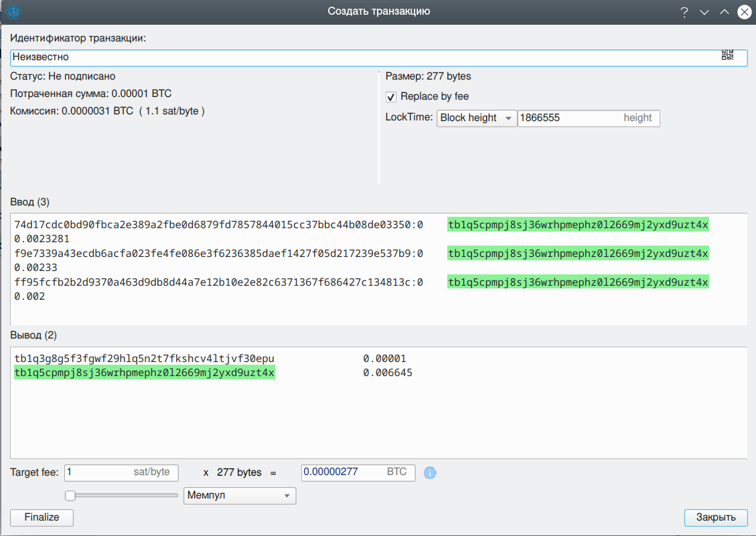Click the Вывод (2) heading
The image size is (756, 536).
(x=33, y=335)
